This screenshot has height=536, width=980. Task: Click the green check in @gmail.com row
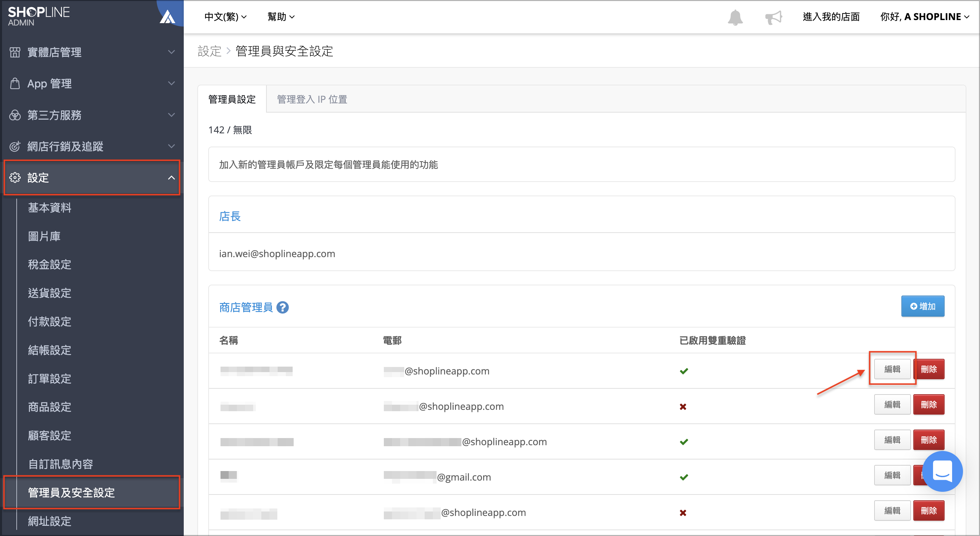(x=684, y=477)
